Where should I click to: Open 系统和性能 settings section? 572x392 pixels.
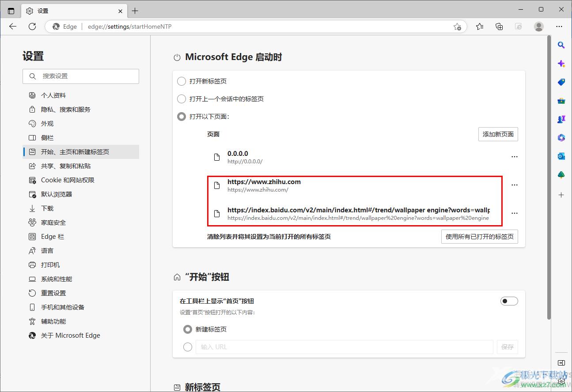[81, 279]
